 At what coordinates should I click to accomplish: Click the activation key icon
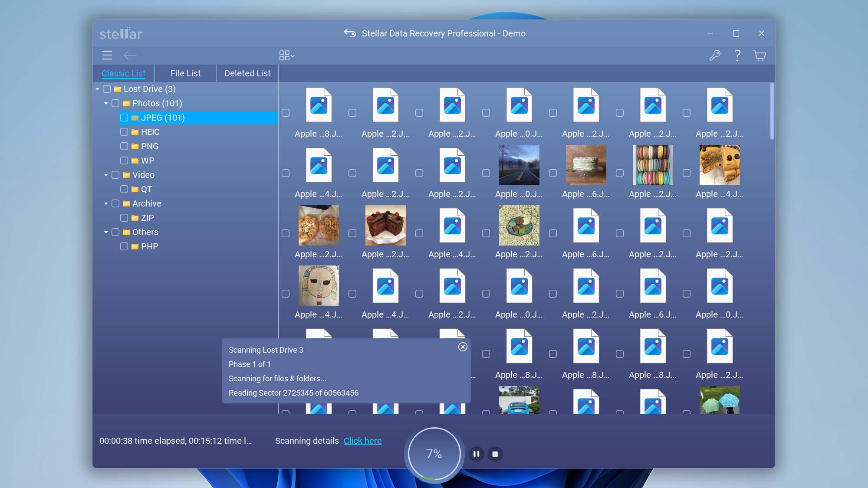pos(714,56)
